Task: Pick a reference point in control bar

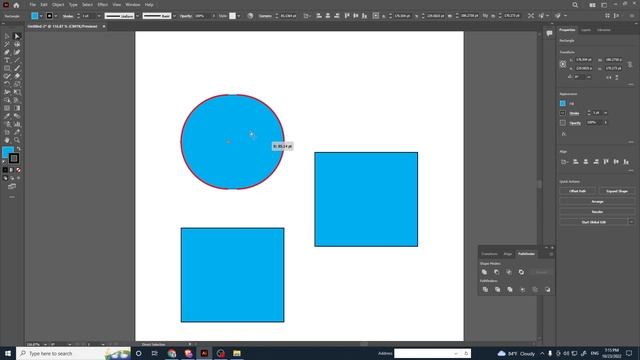Action: tap(376, 16)
